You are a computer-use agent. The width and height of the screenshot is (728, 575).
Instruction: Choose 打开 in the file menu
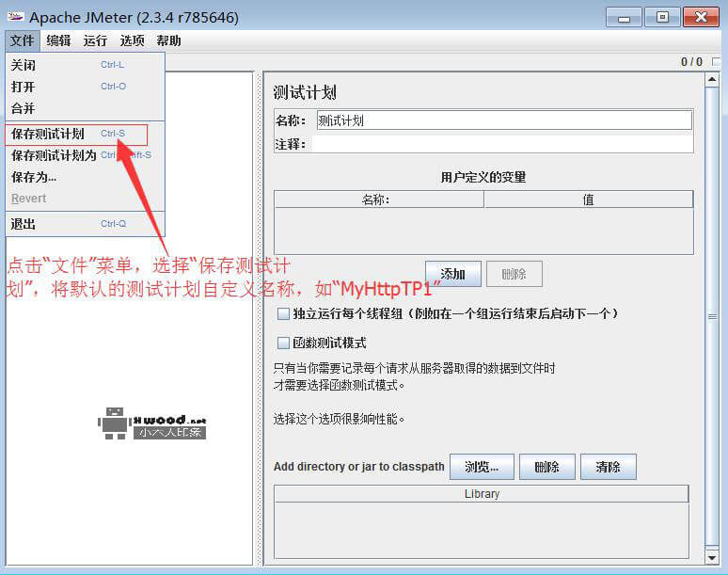pyautogui.click(x=86, y=87)
